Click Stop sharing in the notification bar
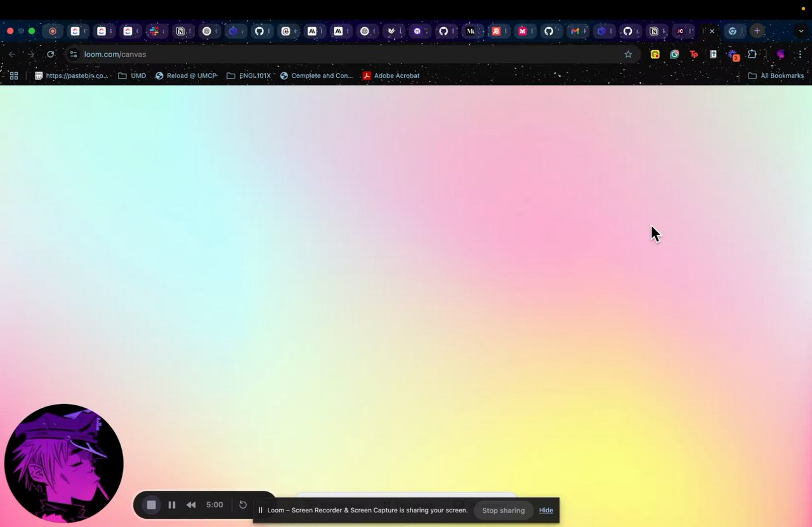812x527 pixels. [503, 511]
